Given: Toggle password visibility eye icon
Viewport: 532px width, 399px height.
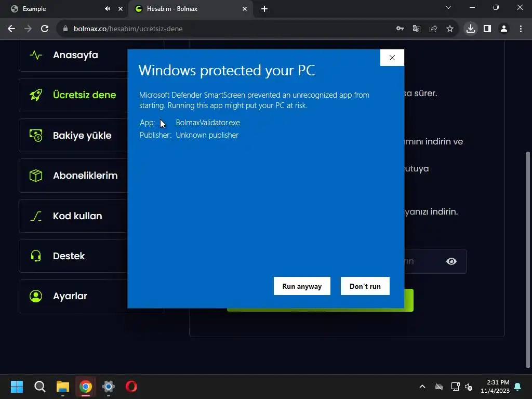Looking at the screenshot, I should [451, 261].
